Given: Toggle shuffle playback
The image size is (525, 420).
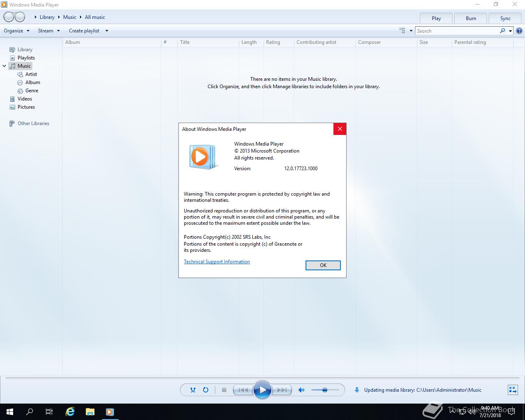Looking at the screenshot, I should pyautogui.click(x=193, y=390).
